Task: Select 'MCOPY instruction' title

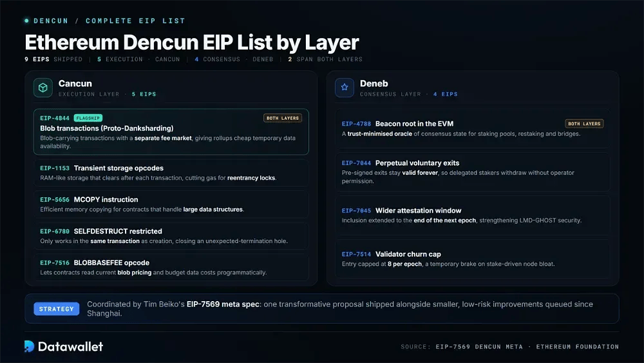Action: pyautogui.click(x=106, y=200)
